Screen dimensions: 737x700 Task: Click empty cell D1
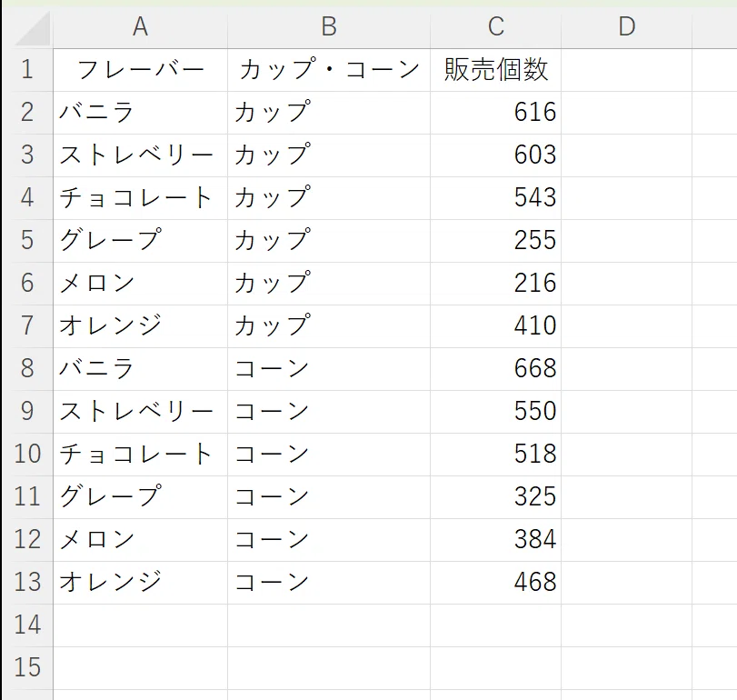[626, 70]
